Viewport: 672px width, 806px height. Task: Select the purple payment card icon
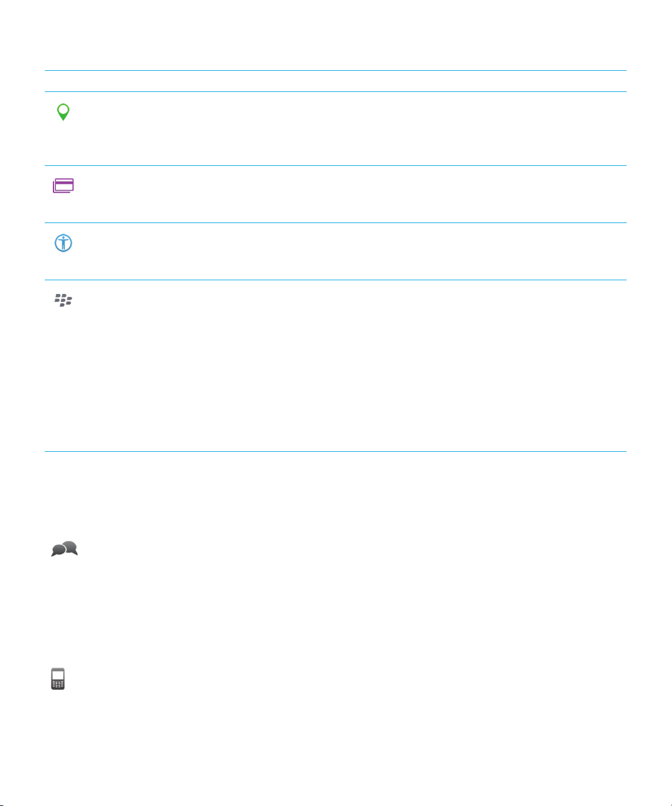[63, 186]
